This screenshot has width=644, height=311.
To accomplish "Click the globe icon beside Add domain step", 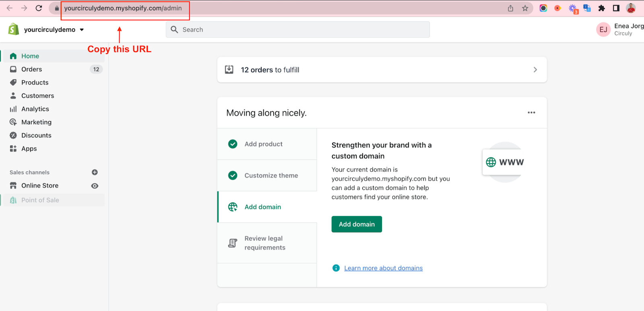I will click(233, 207).
